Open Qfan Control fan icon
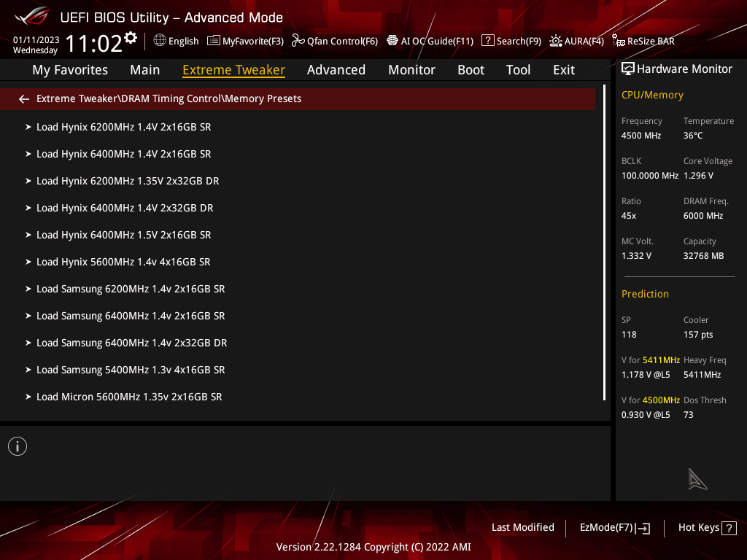The width and height of the screenshot is (747, 560). click(x=298, y=41)
